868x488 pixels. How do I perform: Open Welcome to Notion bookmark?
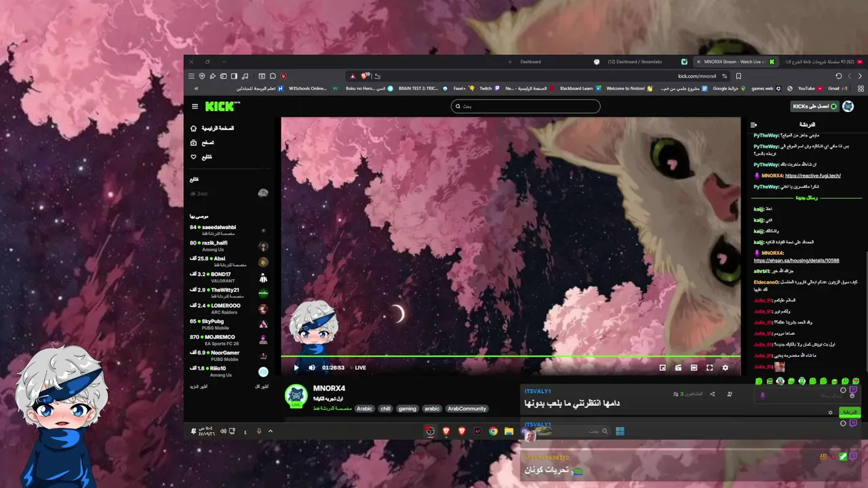point(629,88)
